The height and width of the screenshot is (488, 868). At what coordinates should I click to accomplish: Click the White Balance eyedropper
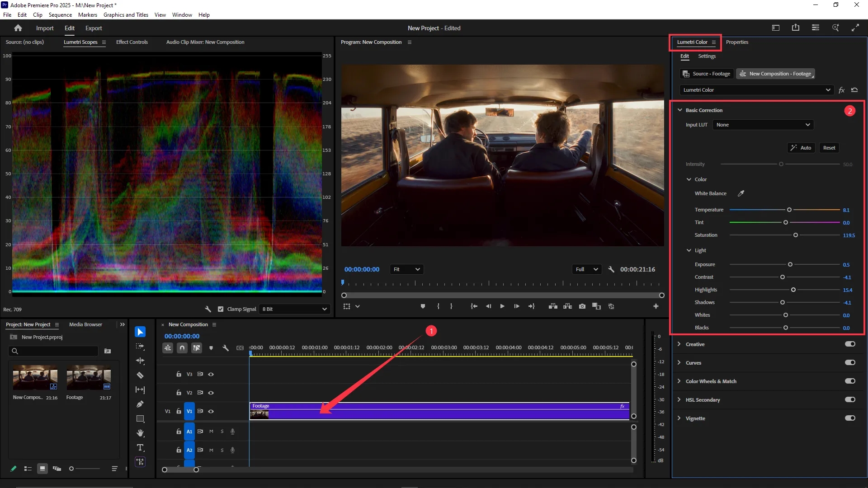click(741, 193)
